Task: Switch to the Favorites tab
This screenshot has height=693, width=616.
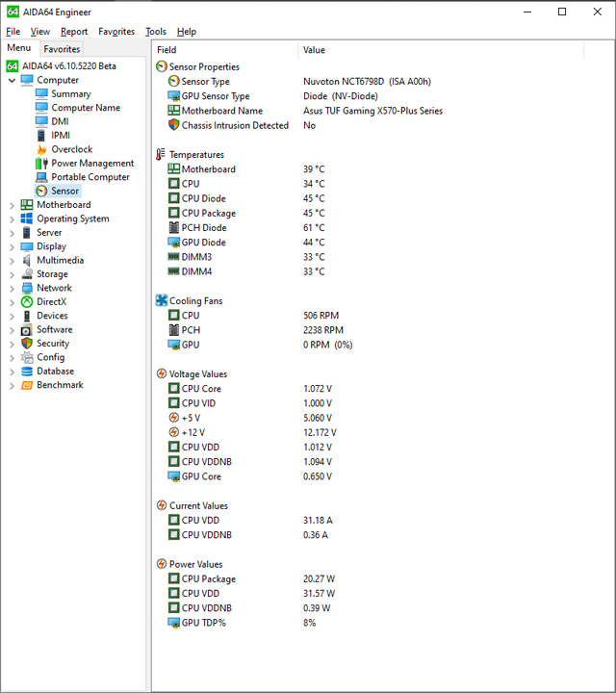Action: [62, 49]
